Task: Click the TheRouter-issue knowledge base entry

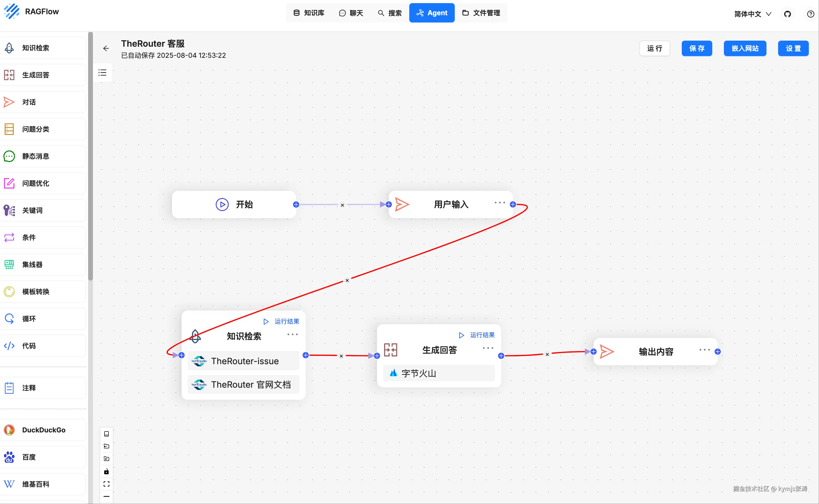Action: [x=243, y=361]
